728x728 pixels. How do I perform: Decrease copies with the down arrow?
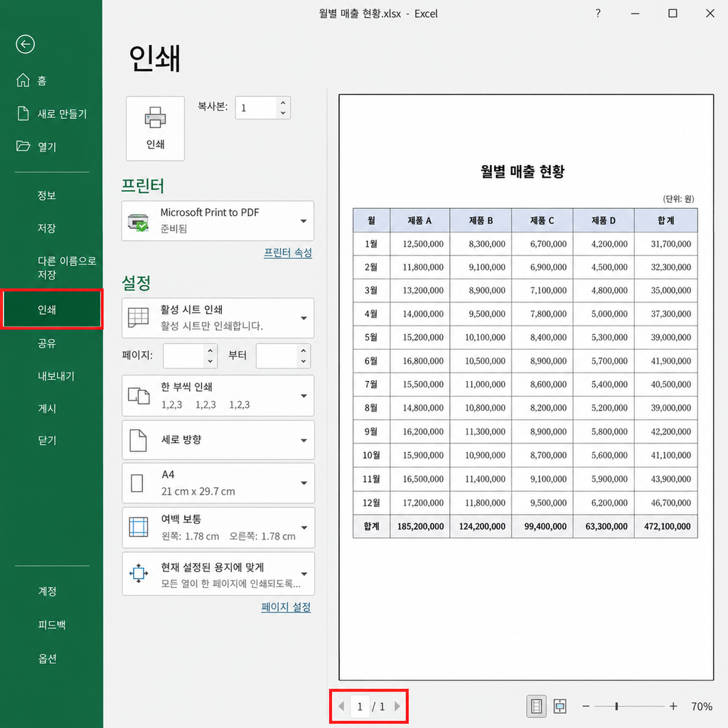283,113
